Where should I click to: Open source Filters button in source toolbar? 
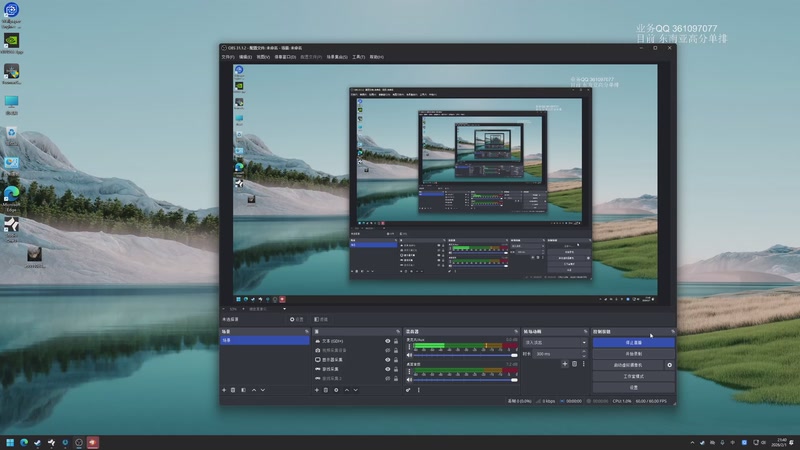[x=321, y=319]
